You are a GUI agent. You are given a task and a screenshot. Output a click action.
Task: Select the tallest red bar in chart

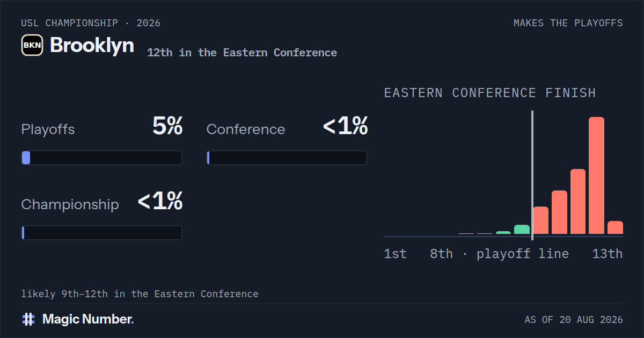click(596, 175)
